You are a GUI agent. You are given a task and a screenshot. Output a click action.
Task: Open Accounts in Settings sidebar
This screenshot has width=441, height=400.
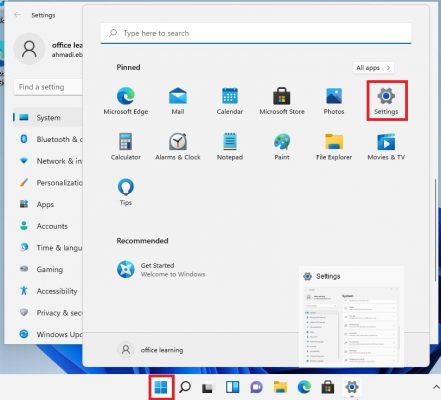tap(48, 226)
